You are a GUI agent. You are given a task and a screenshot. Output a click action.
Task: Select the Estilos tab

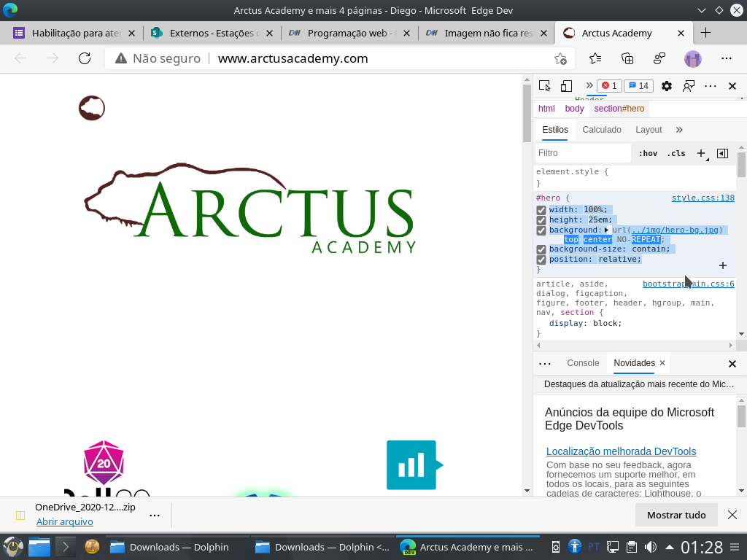tap(555, 130)
